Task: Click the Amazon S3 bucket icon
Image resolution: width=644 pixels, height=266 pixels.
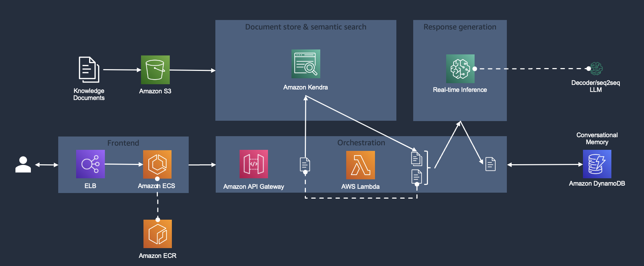Action: pyautogui.click(x=155, y=70)
